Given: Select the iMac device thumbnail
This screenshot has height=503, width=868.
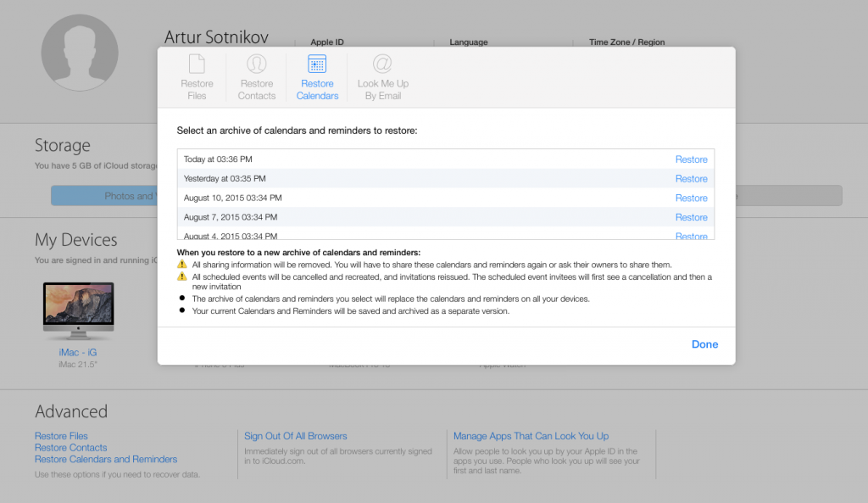Looking at the screenshot, I should 78,311.
